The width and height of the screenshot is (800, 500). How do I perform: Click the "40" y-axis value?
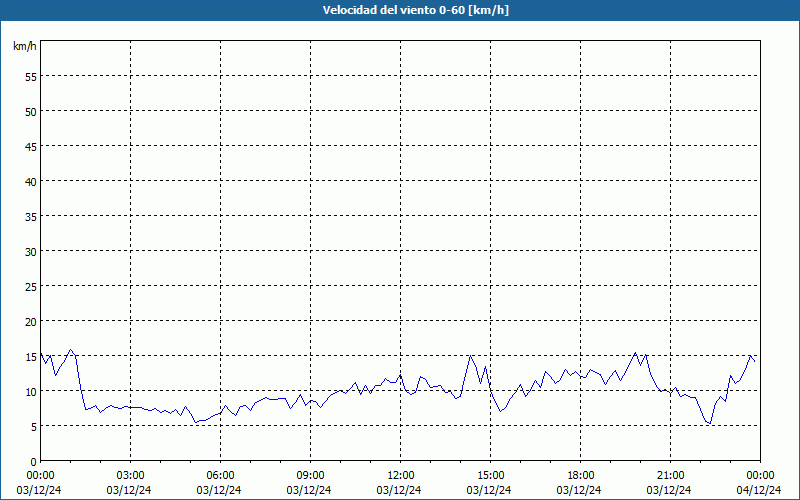[x=31, y=182]
